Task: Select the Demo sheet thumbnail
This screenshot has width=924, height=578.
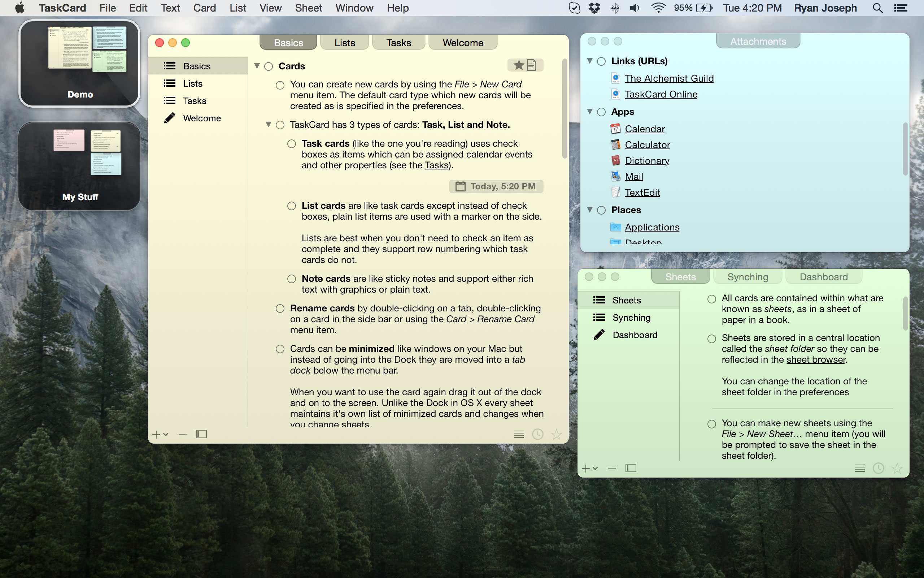Action: 80,64
